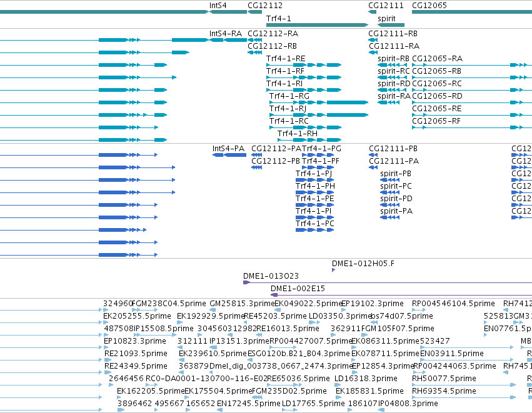The height and width of the screenshot is (413, 532).
Task: Click the CG12065-RD transcript label
Action: pyautogui.click(x=438, y=96)
